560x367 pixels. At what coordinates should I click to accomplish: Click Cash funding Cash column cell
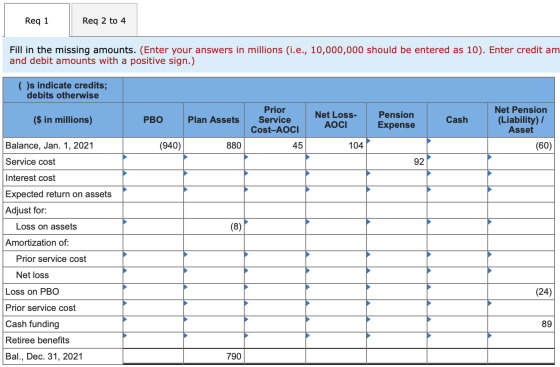(457, 324)
